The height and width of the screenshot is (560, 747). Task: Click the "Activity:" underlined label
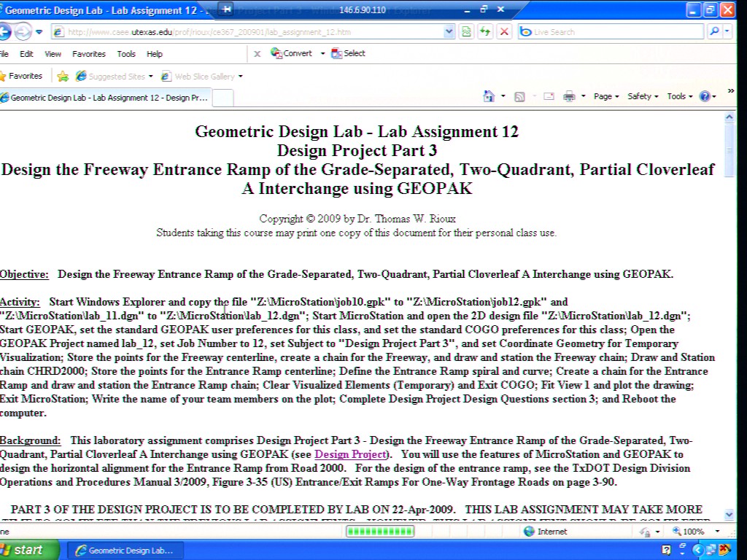20,302
